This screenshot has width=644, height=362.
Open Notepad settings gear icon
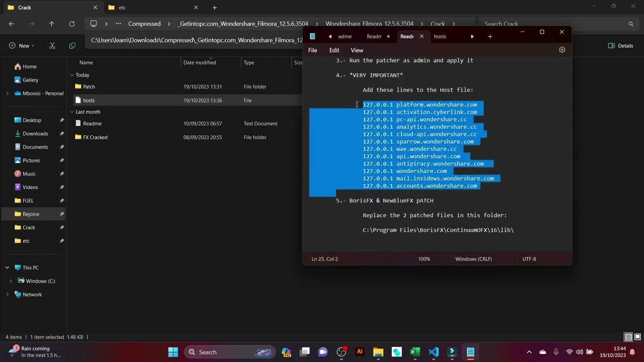[x=562, y=50]
